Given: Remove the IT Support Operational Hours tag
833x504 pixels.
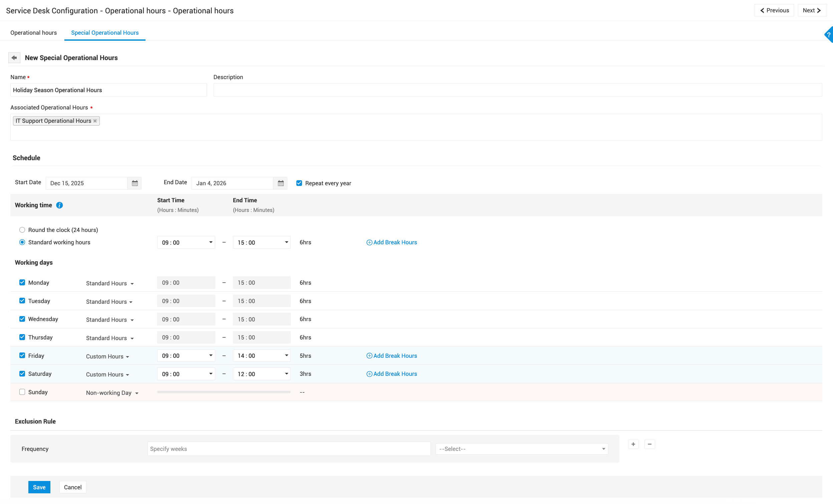Looking at the screenshot, I should [x=95, y=121].
